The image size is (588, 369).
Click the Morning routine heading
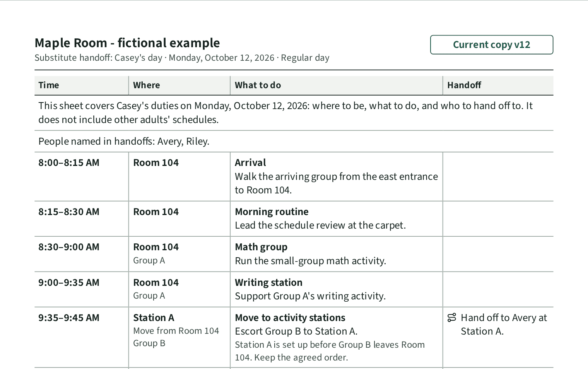pos(272,212)
